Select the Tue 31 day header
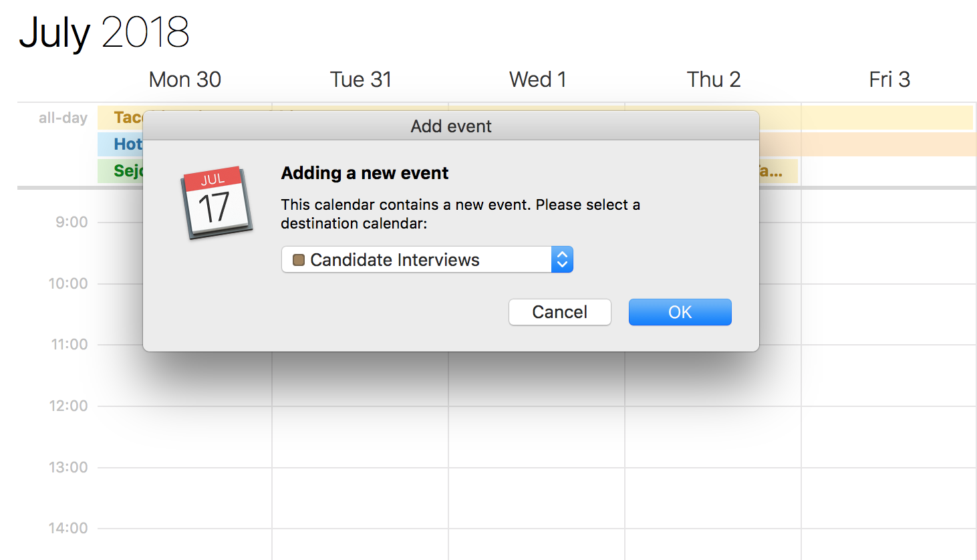Viewport: 977px width, 560px height. pyautogui.click(x=360, y=80)
